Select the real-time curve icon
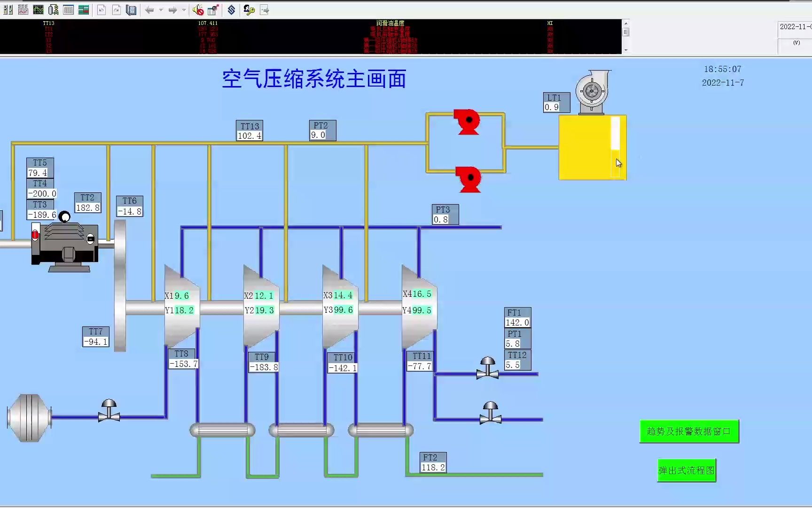This screenshot has height=508, width=812. 38,9
